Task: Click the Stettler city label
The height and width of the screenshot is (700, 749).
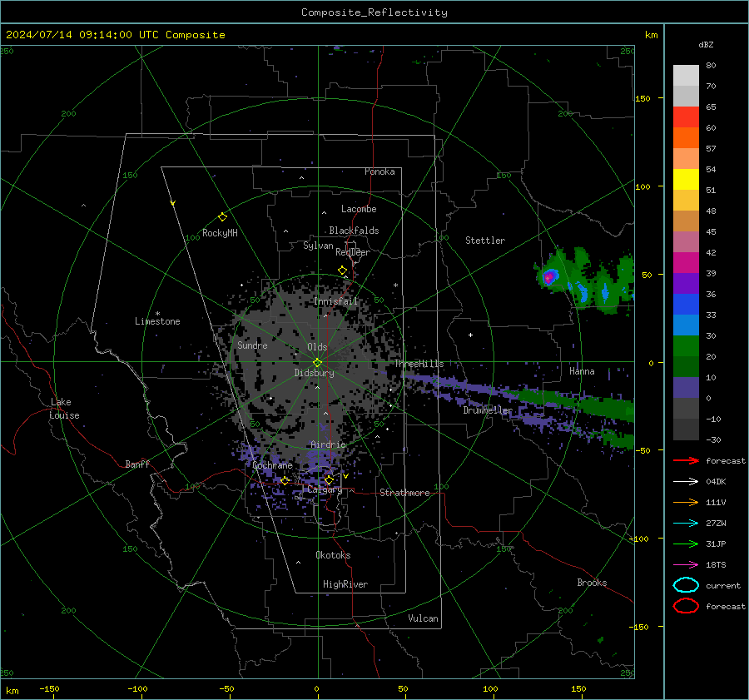Action: [x=485, y=241]
